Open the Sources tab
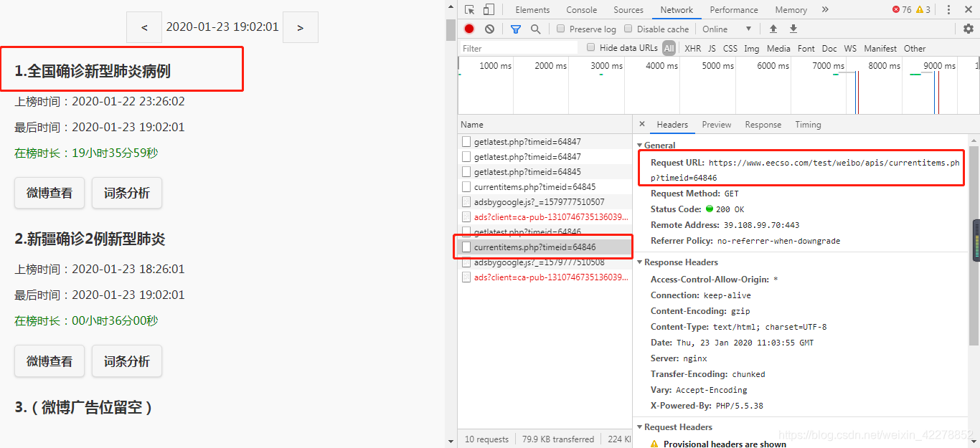Viewport: 980px width, 448px height. (x=628, y=9)
